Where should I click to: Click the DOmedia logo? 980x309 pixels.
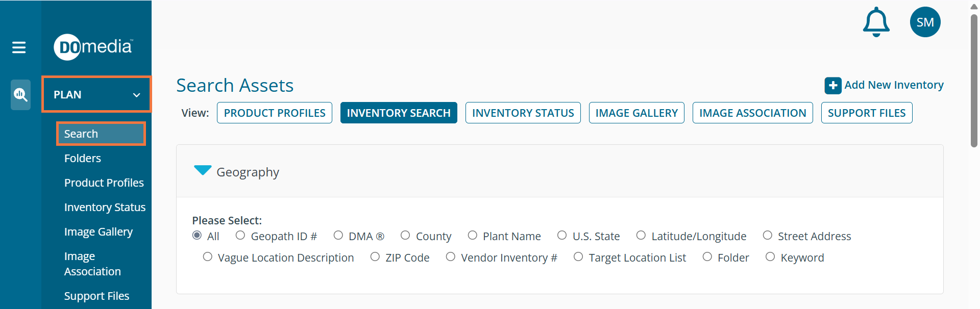(93, 47)
